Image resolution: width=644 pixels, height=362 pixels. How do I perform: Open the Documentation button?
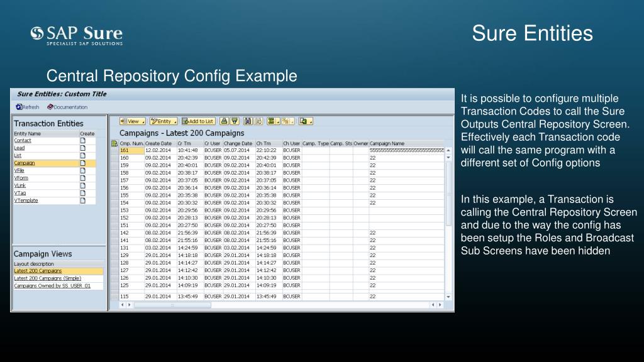pos(67,107)
